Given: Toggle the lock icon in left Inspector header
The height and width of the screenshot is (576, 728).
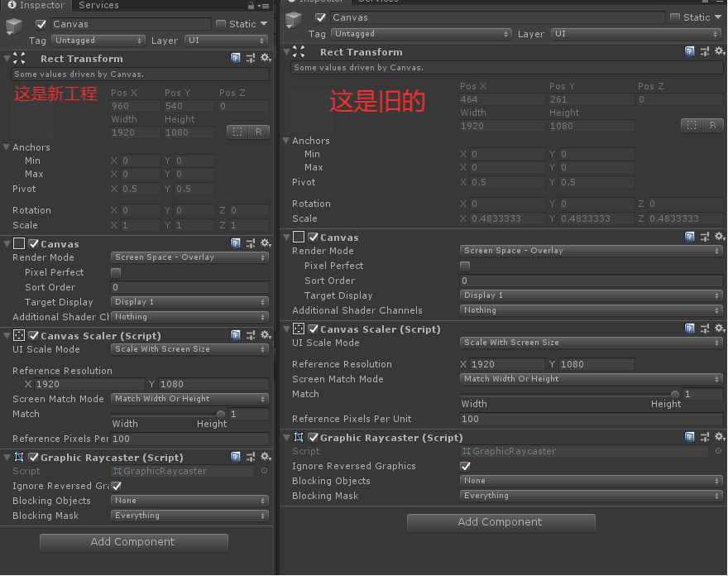Looking at the screenshot, I should (251, 6).
